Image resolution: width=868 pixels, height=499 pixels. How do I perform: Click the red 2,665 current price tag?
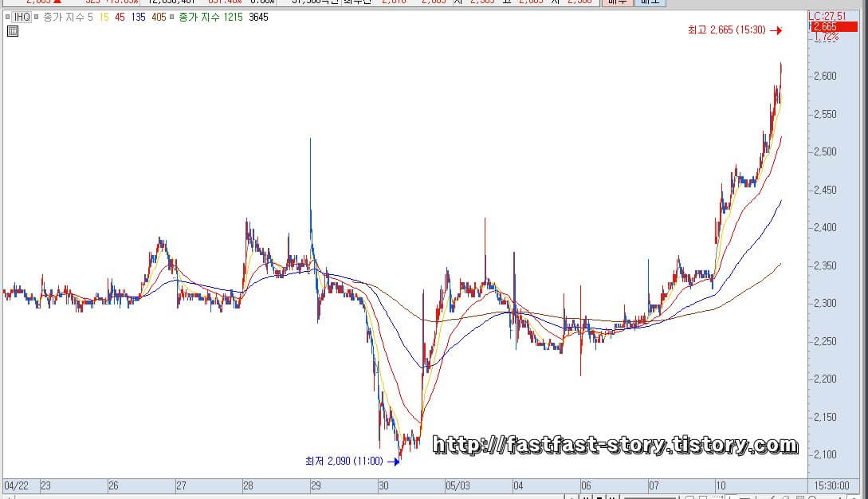pyautogui.click(x=833, y=26)
